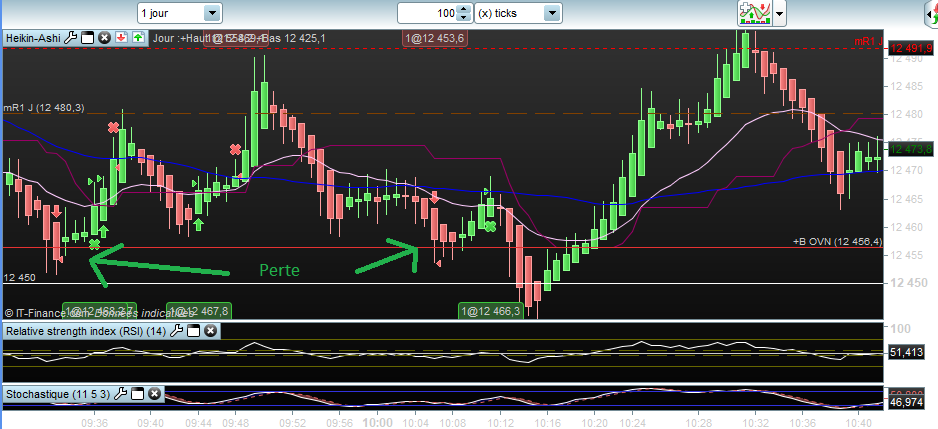Click the mR1 J (12 480,3) line label
938x429 pixels.
44,108
